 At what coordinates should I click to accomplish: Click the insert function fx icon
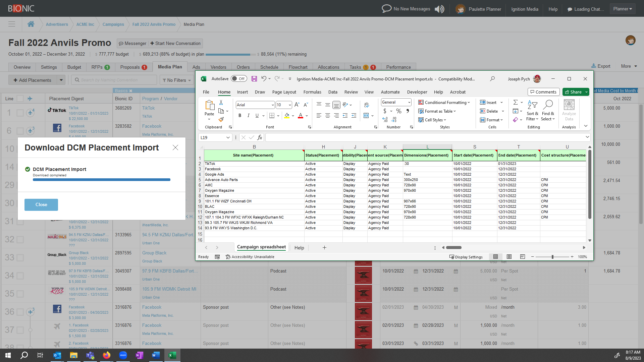[x=260, y=137]
